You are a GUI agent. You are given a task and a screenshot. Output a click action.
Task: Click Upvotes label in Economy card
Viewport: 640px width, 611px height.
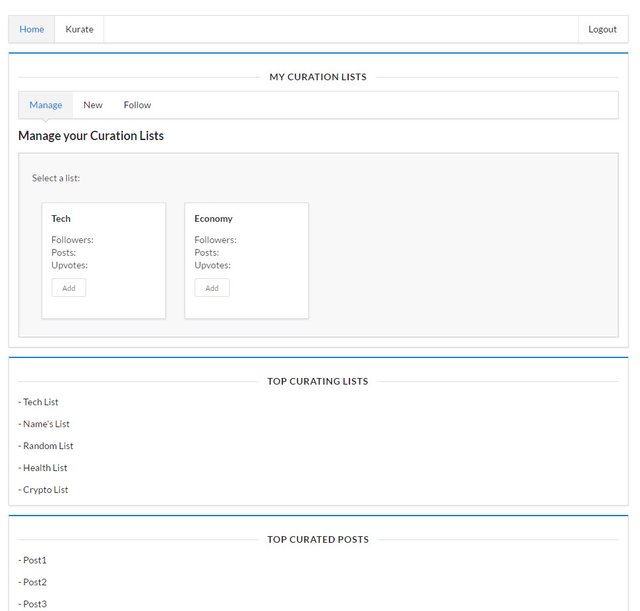212,265
